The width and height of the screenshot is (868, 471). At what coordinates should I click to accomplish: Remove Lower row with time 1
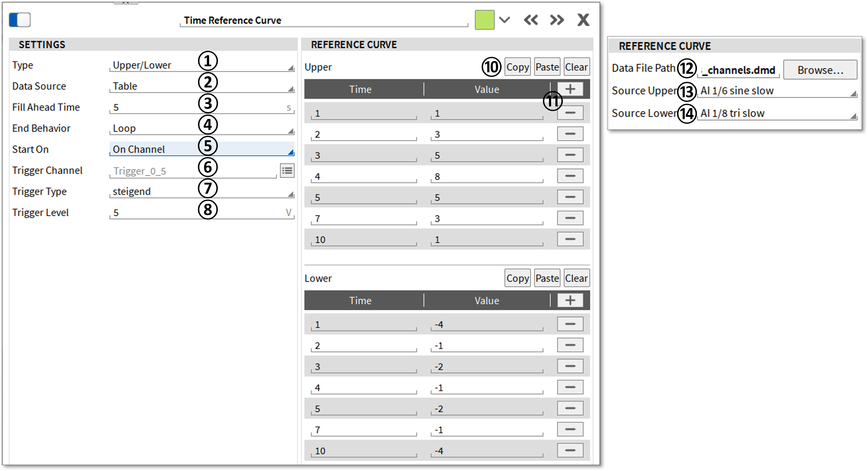tap(570, 324)
